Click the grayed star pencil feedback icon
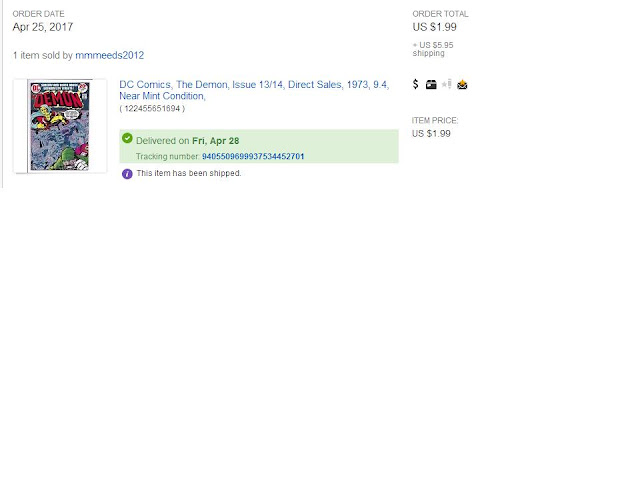640x480 pixels. [447, 84]
